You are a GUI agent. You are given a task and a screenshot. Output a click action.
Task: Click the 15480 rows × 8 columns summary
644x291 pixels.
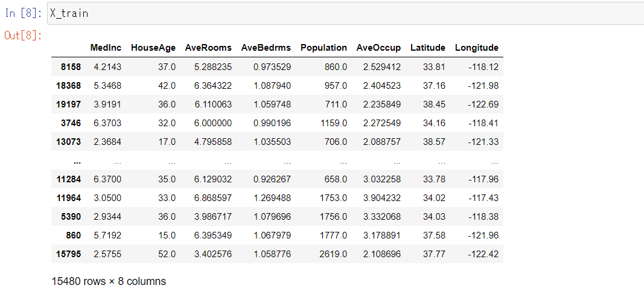(x=109, y=281)
